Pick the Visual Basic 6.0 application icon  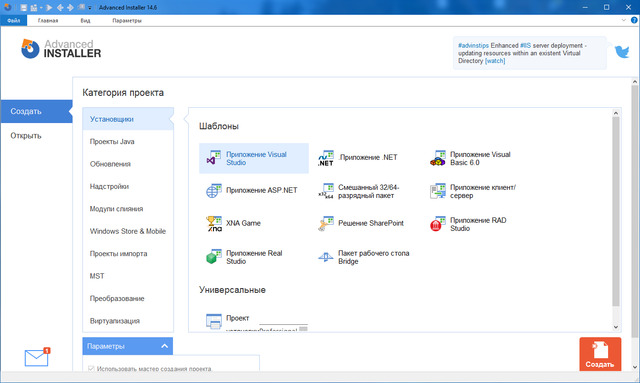pyautogui.click(x=438, y=158)
